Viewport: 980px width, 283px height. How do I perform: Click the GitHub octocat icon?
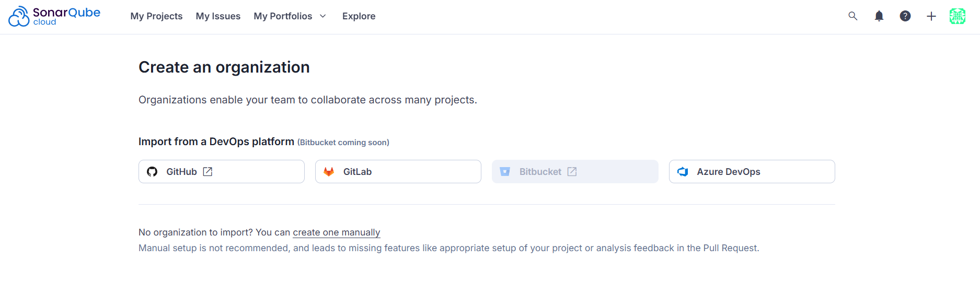click(x=152, y=172)
